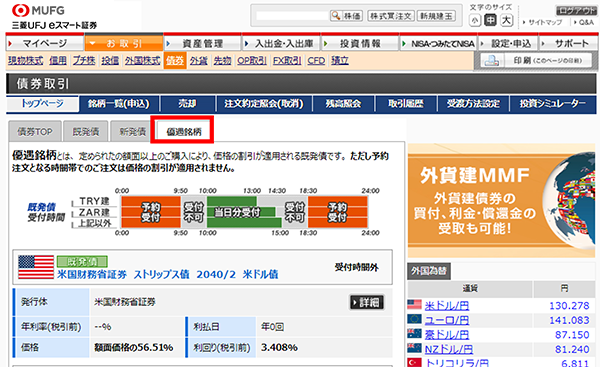Set the text size to 小
The height and width of the screenshot is (367, 600).
tap(474, 20)
